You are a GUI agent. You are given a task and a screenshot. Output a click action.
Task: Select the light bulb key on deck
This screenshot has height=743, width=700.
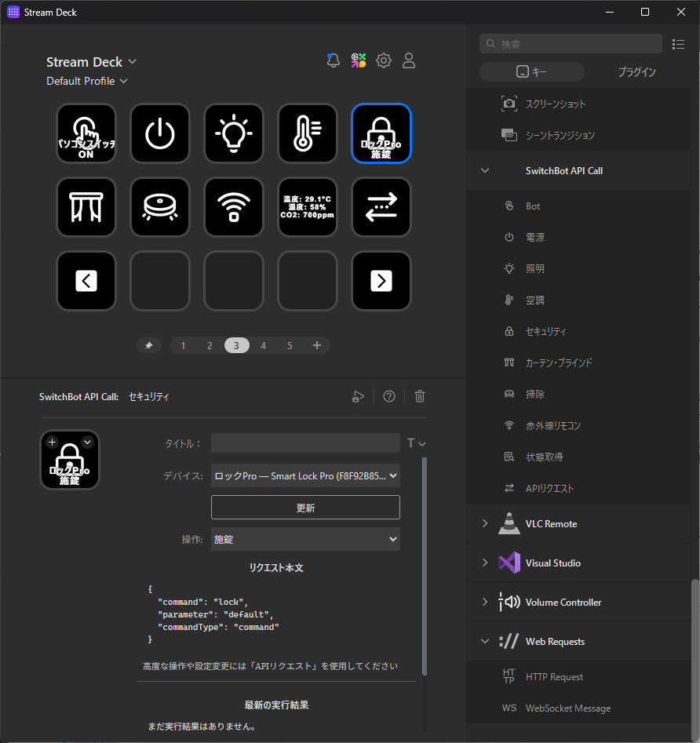(x=234, y=133)
